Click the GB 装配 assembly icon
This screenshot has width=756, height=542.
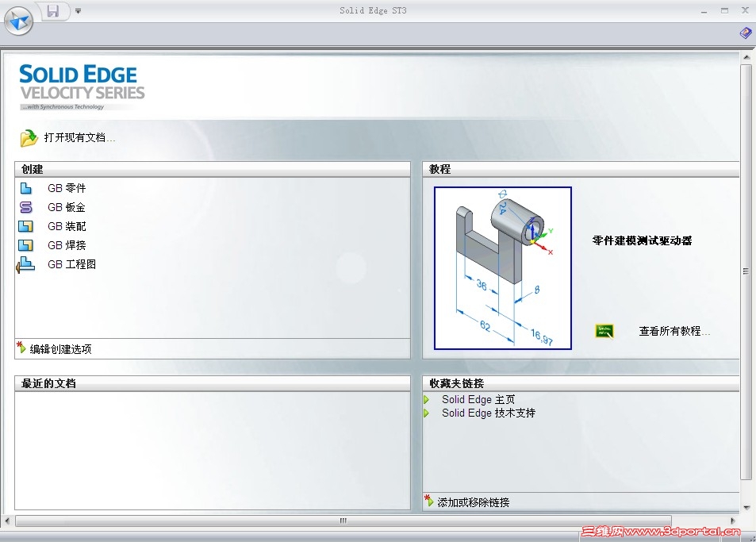(x=26, y=226)
